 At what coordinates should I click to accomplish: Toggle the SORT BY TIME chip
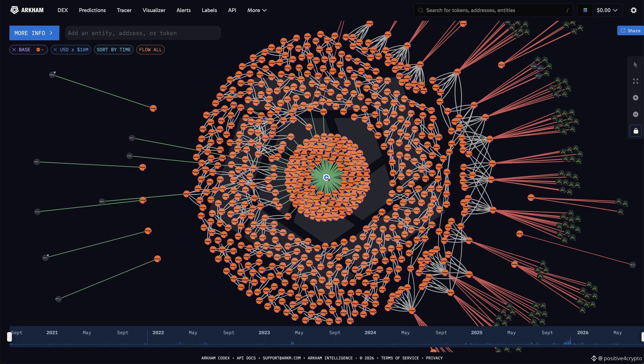[x=113, y=49]
